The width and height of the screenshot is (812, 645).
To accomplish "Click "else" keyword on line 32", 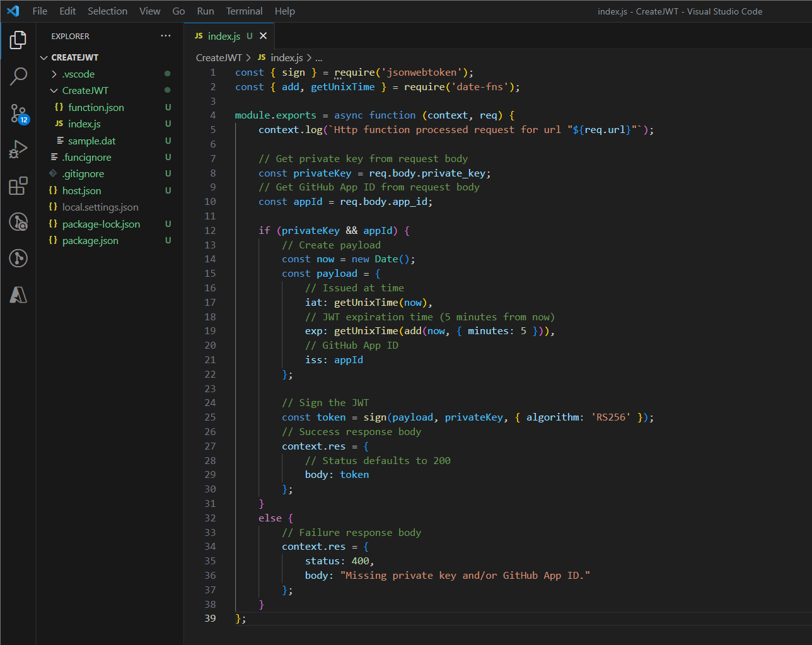I will coord(270,518).
